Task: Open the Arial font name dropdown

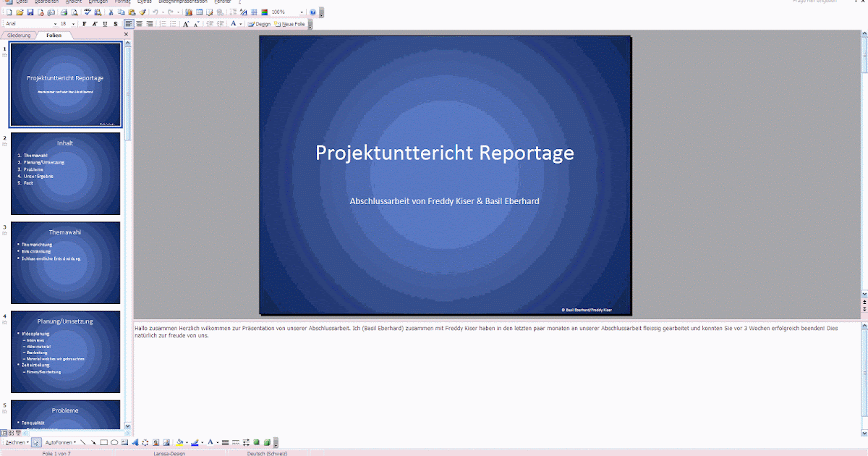Action: point(55,24)
